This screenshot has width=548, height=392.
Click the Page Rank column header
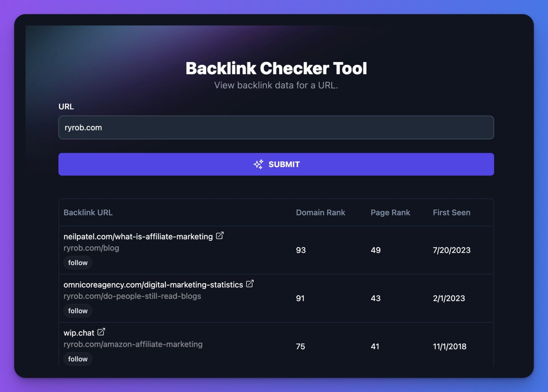tap(390, 212)
